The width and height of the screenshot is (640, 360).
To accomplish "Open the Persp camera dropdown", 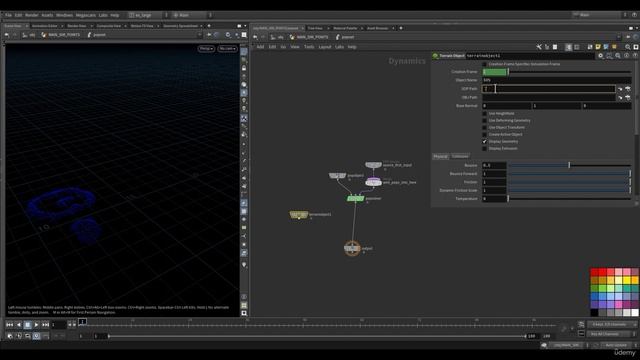I will pyautogui.click(x=206, y=49).
